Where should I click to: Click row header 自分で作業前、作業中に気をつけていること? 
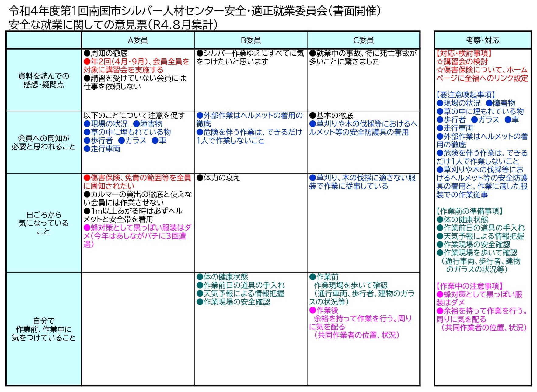(44, 329)
